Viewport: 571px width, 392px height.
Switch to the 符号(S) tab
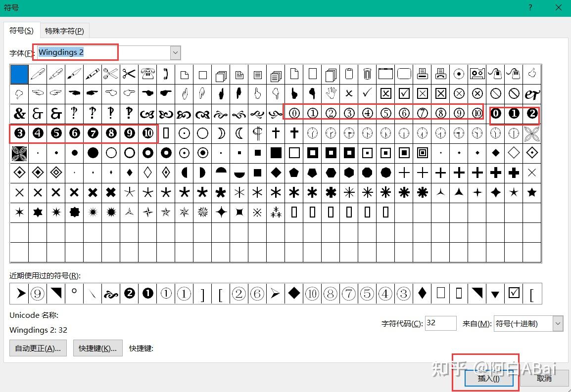21,31
